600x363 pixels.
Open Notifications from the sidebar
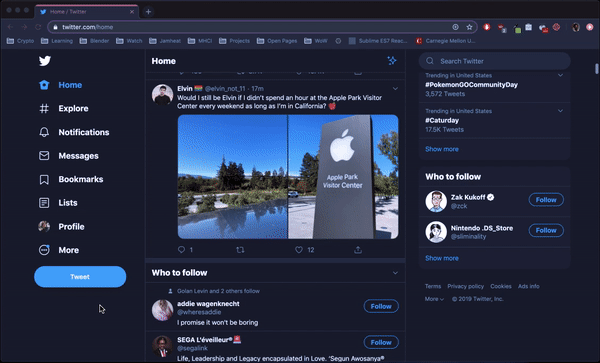[x=74, y=132]
